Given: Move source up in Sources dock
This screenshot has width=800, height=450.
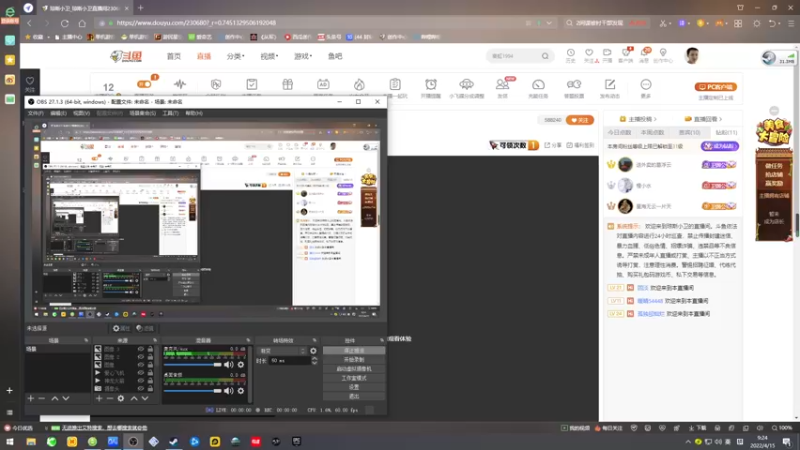Looking at the screenshot, I should (134, 398).
